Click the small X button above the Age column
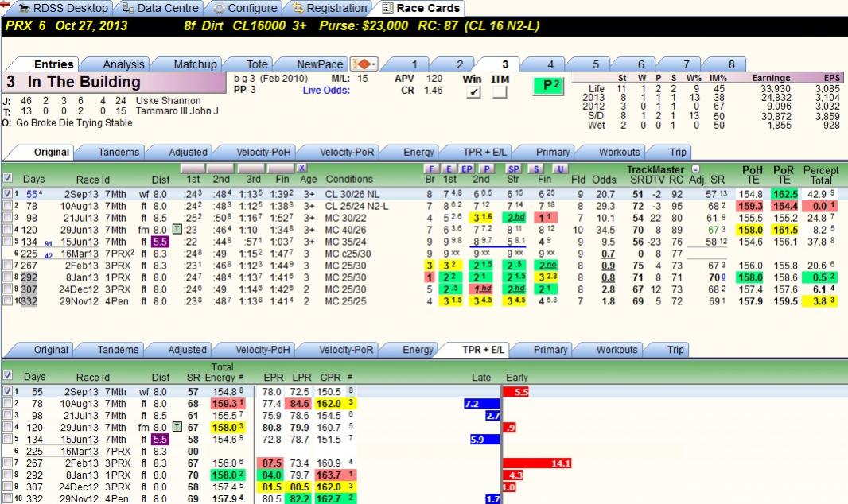The height and width of the screenshot is (504, 848). [301, 168]
